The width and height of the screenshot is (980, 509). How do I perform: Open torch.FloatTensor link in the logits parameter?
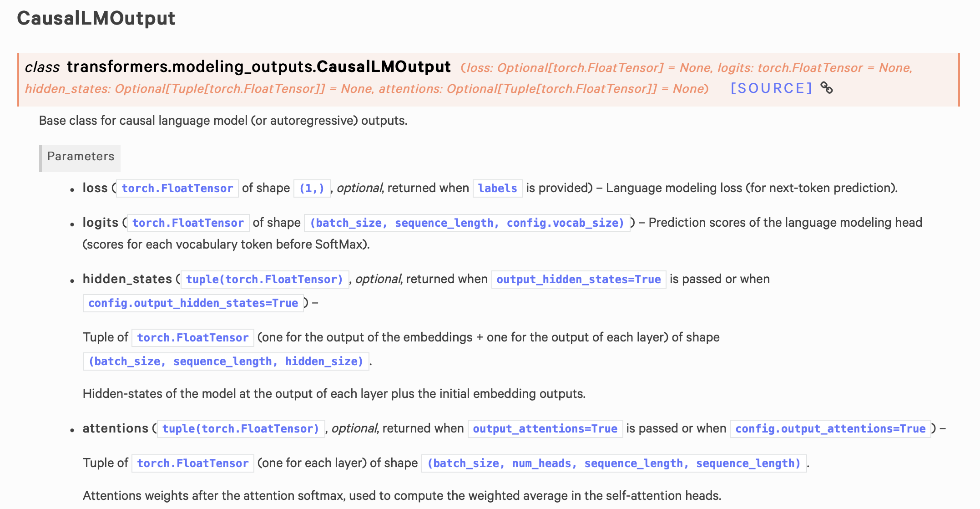point(187,223)
